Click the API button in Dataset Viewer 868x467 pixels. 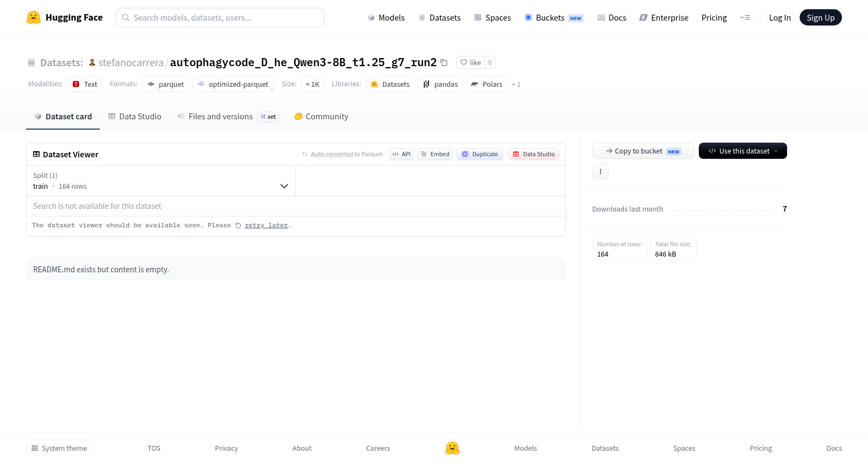coord(401,154)
